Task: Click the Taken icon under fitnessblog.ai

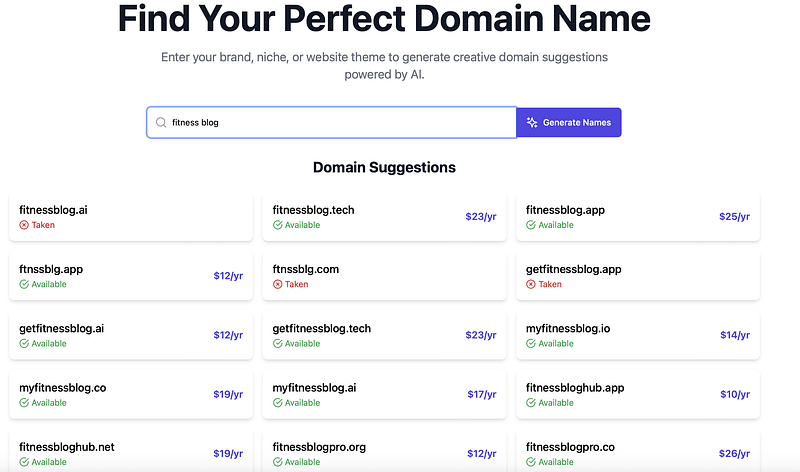Action: click(24, 225)
